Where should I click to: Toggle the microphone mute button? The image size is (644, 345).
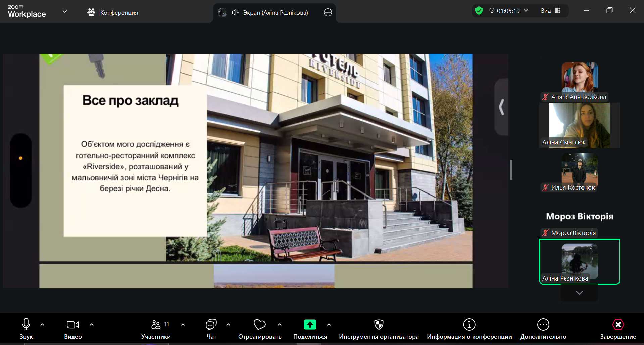coord(26,325)
